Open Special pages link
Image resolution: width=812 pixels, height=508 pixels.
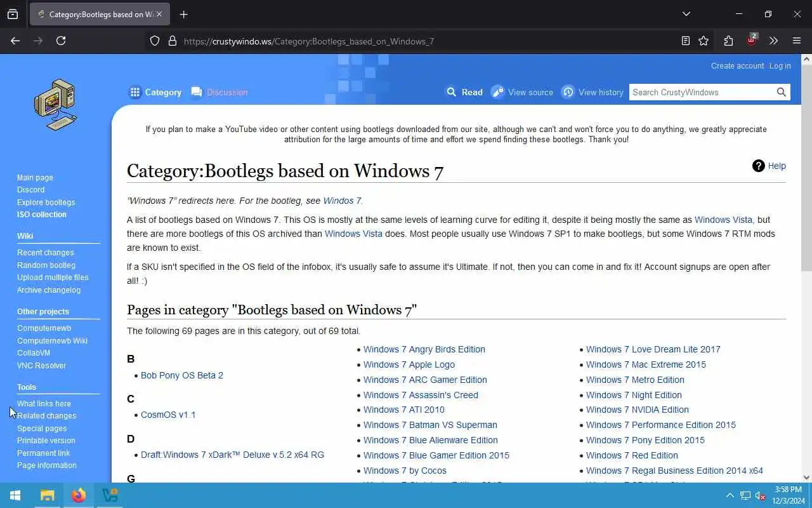42,429
